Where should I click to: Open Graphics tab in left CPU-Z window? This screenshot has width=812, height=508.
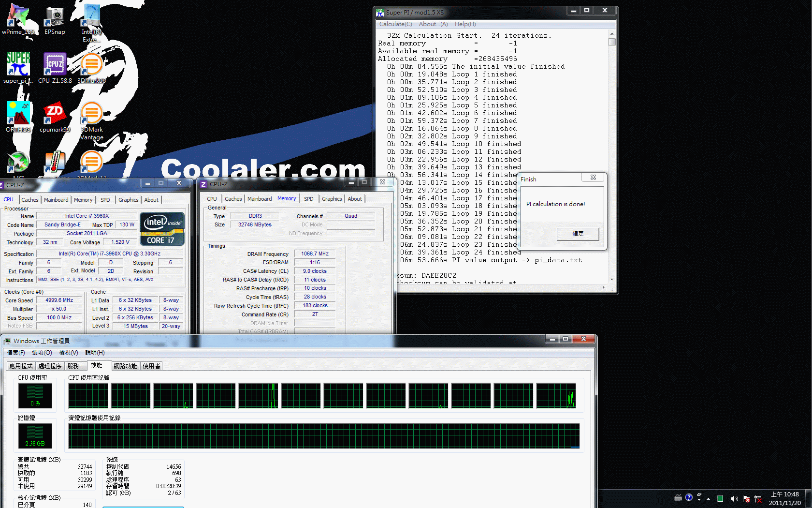tap(129, 200)
